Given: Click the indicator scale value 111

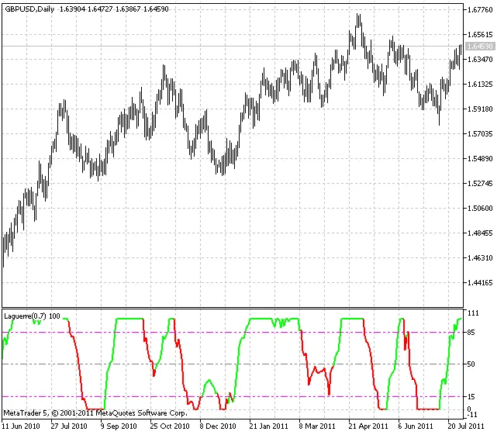Looking at the screenshot, I should (x=473, y=312).
